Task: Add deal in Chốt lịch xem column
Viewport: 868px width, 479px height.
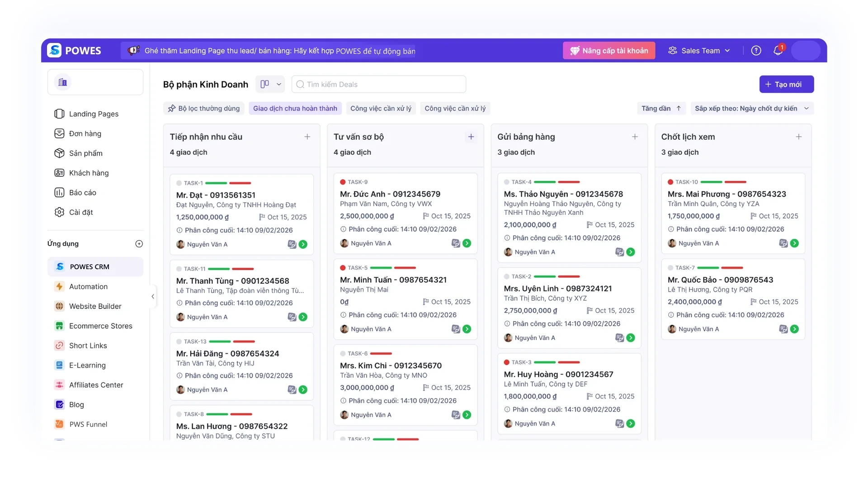Action: pos(799,137)
